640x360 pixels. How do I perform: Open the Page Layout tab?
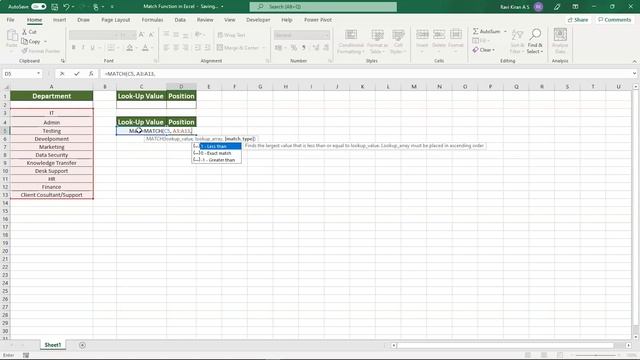pos(116,20)
